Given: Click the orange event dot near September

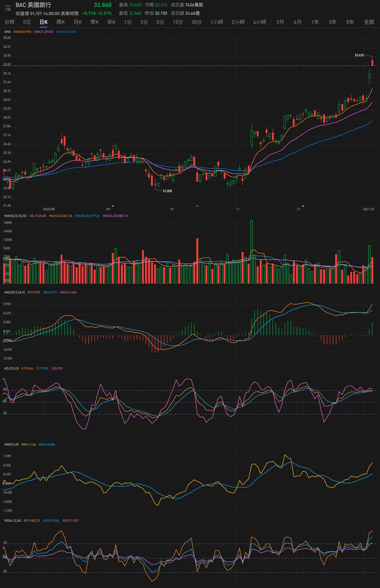Looking at the screenshot, I should coord(113,206).
